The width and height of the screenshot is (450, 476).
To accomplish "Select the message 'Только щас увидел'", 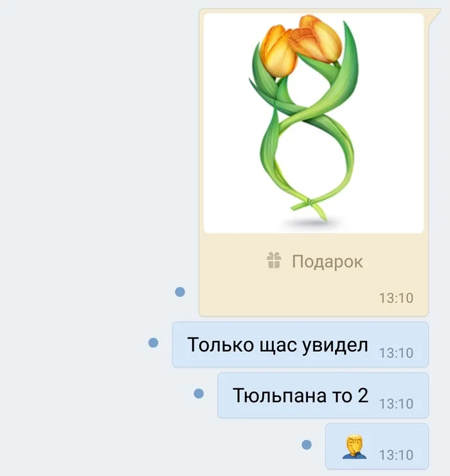I will click(x=300, y=345).
